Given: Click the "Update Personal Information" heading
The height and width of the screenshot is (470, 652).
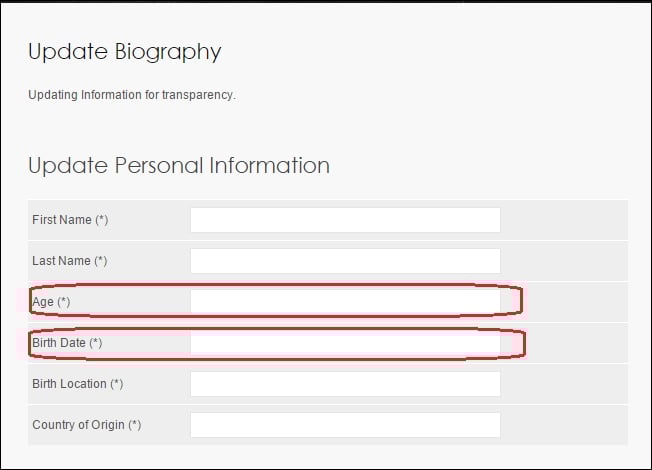Looking at the screenshot, I should coord(179,165).
